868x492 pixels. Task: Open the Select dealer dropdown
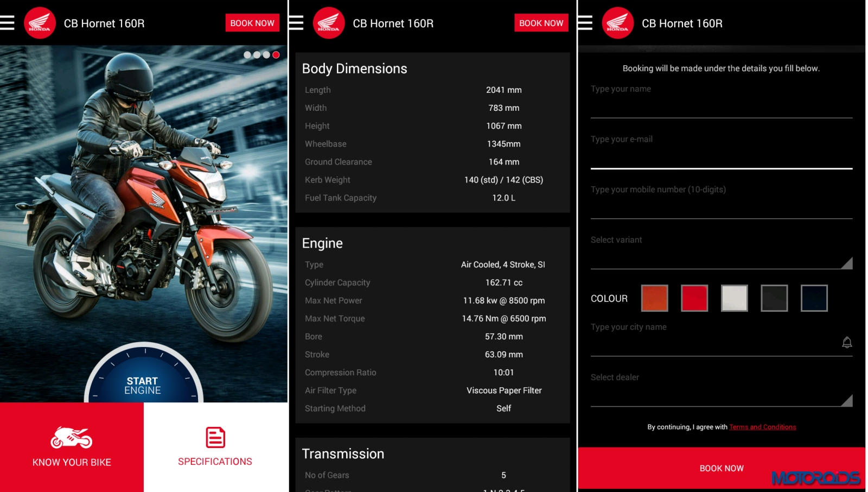click(x=722, y=389)
